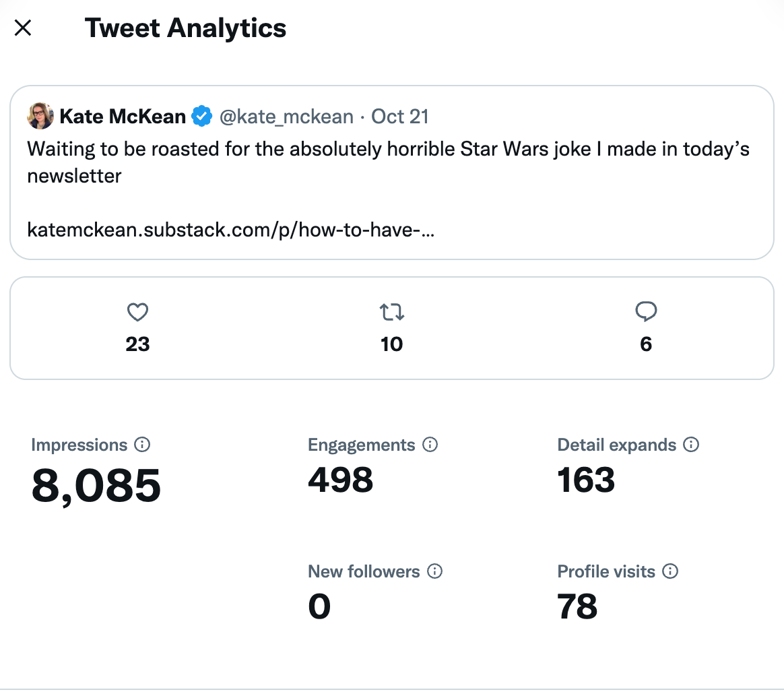Click the tweet text about Star Wars joke
784x694 pixels.
(388, 162)
